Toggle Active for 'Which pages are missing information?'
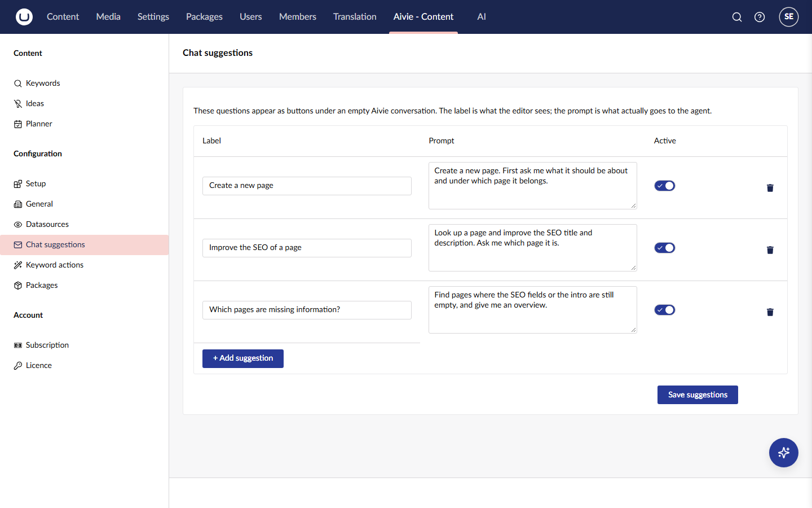Viewport: 812px width, 508px height. point(665,310)
